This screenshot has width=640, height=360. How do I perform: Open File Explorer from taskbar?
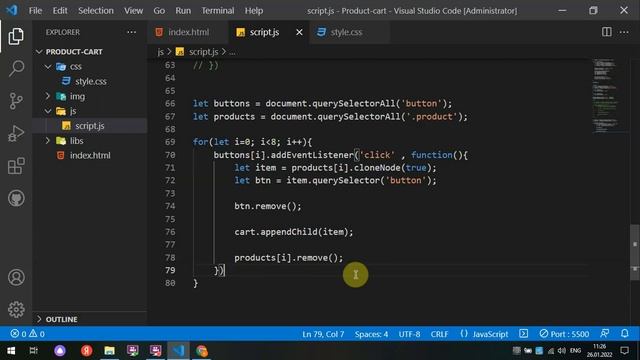109,351
